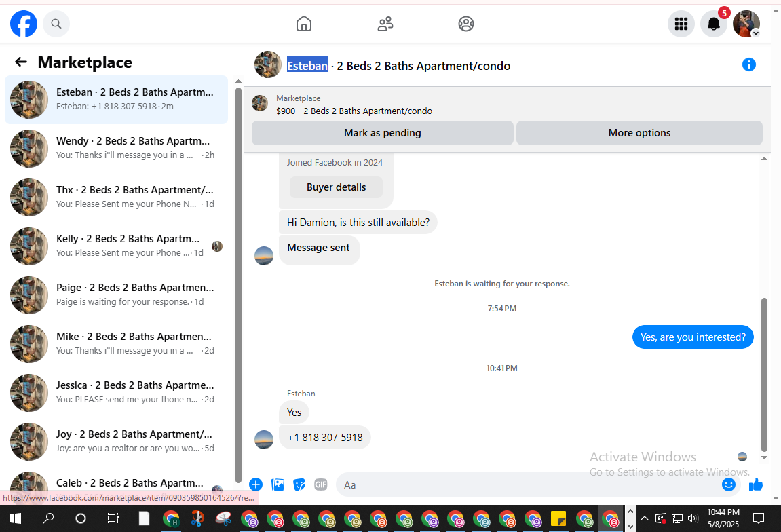Open the GIF picker icon
Image resolution: width=781 pixels, height=532 pixels.
pos(321,484)
